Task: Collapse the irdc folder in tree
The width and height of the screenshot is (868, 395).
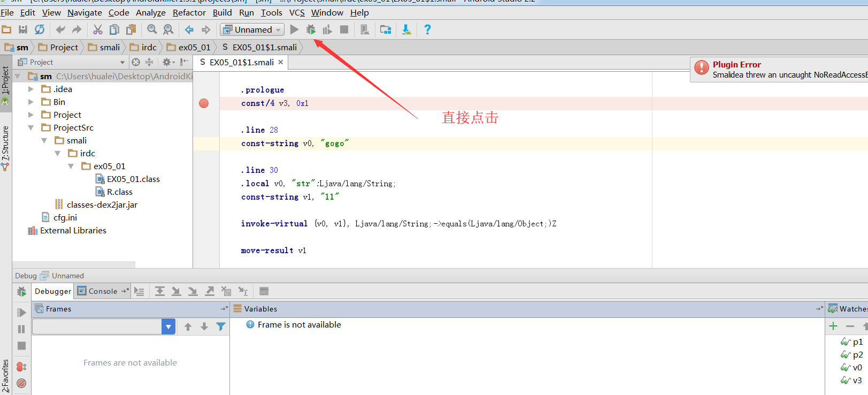Action: 58,154
